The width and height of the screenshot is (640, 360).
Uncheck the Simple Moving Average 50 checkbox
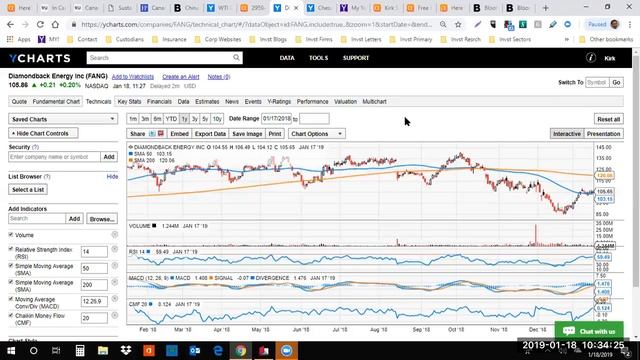[x=11, y=265]
